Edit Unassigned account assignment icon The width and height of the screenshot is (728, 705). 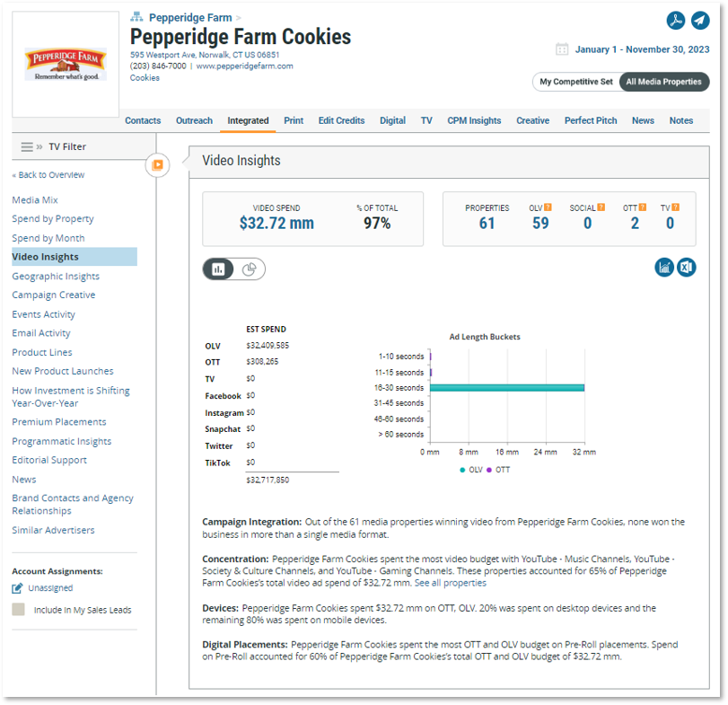pos(17,588)
